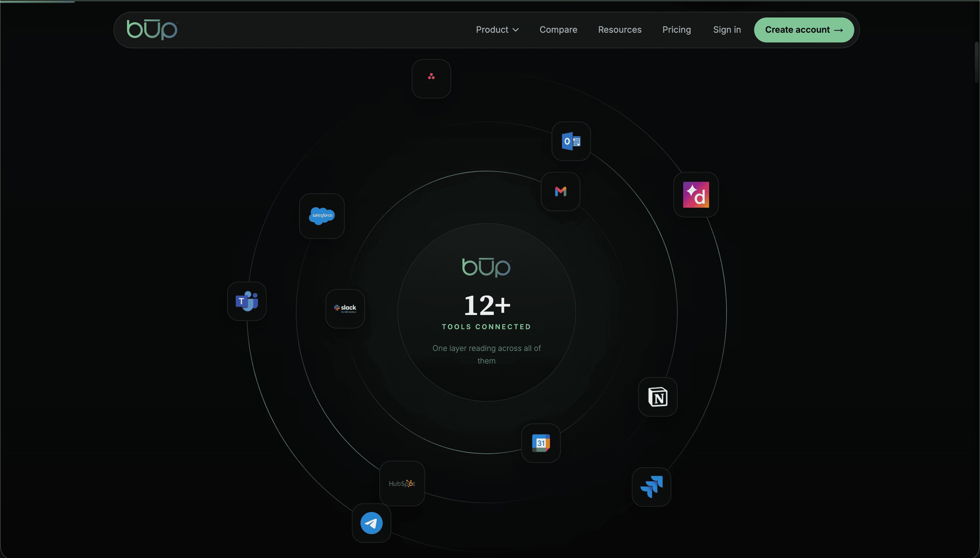Click the page vertical scrollbar thumb
Image resolution: width=980 pixels, height=558 pixels.
[x=977, y=63]
